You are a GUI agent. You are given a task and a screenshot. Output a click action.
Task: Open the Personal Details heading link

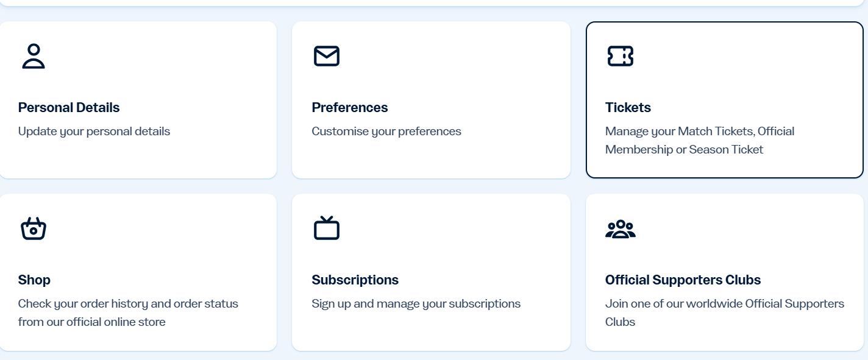point(69,108)
